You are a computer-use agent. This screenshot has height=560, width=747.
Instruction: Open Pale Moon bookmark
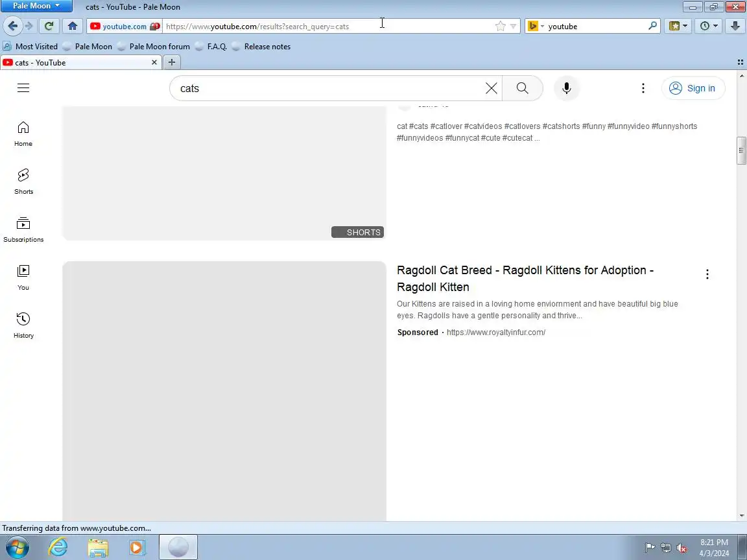coord(88,46)
